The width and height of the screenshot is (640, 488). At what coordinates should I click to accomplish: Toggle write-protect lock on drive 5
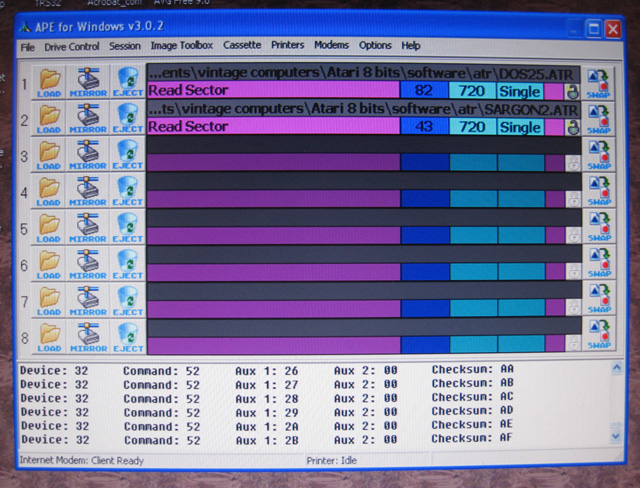tap(573, 235)
